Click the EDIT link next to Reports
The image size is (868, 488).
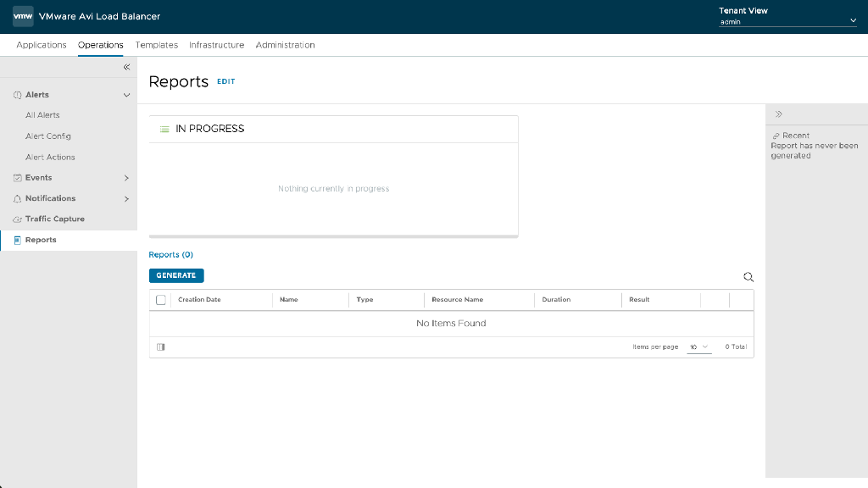coord(225,81)
